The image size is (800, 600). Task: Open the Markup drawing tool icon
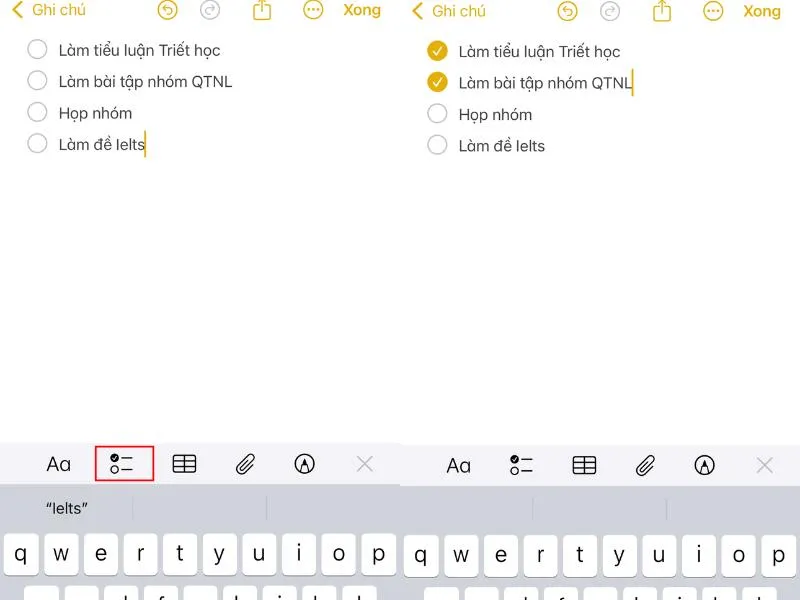coord(305,464)
